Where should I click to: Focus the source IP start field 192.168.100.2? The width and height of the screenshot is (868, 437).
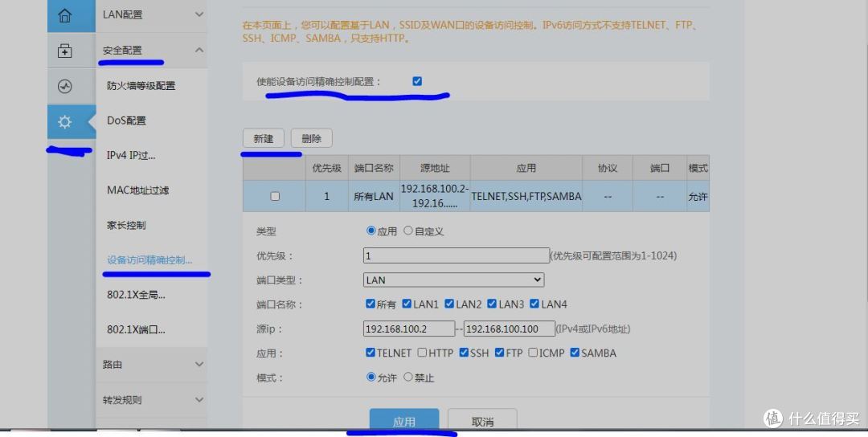pos(409,329)
